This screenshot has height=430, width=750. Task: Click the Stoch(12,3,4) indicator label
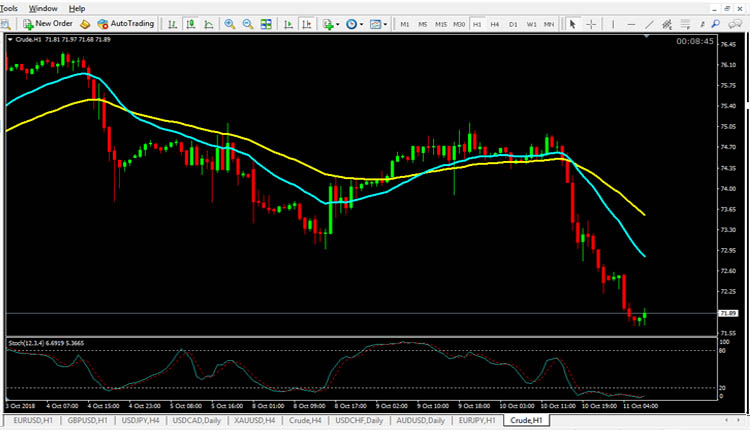point(46,343)
